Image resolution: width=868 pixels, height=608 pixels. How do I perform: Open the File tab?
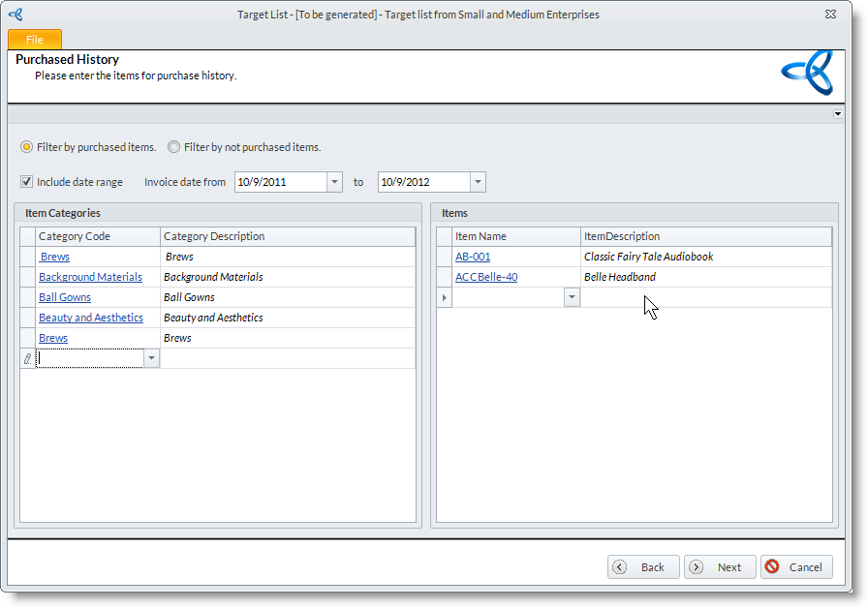click(x=35, y=40)
